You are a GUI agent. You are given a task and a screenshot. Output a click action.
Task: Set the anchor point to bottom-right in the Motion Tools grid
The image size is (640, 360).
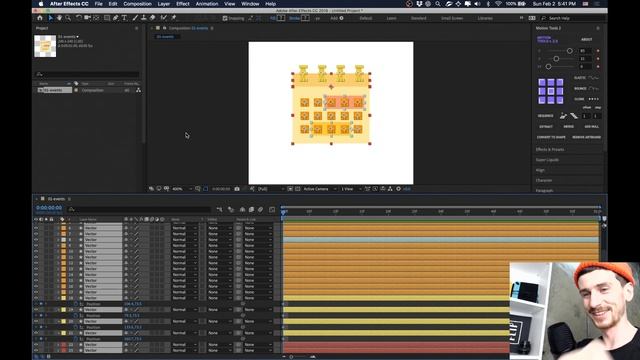(x=560, y=100)
